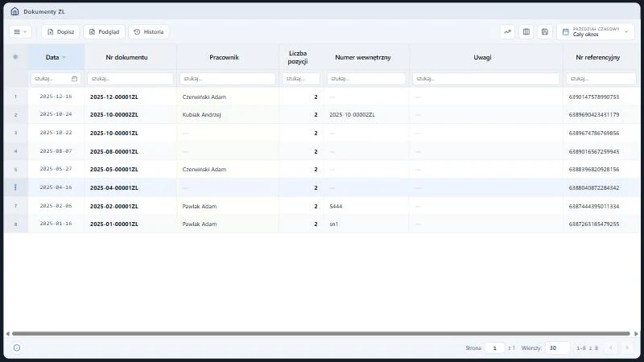Viewport: 644px width, 362px height.
Task: Click the scroll right arrow
Action: (636, 334)
